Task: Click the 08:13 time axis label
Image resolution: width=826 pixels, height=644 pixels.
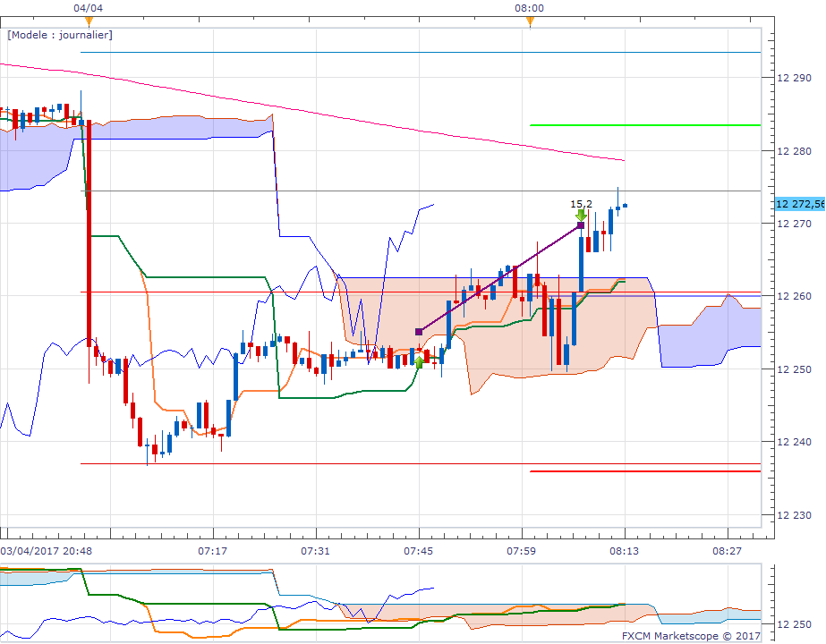Action: point(625,551)
